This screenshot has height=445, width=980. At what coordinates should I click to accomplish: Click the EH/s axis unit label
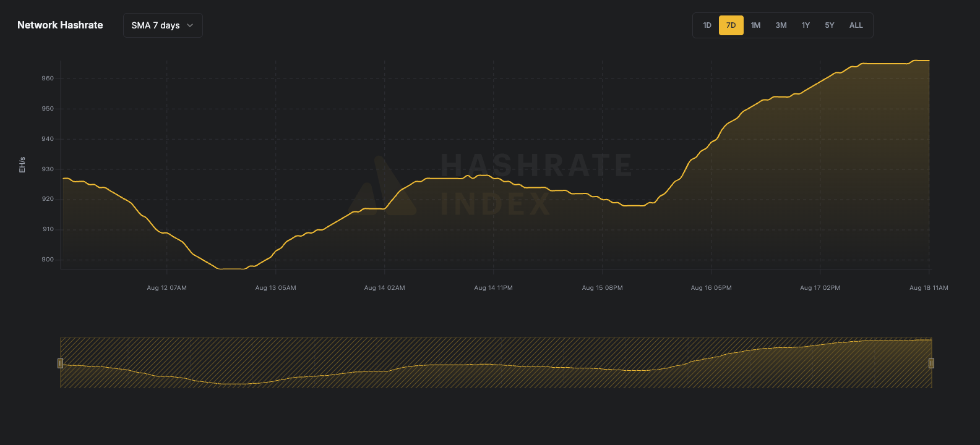click(x=22, y=165)
